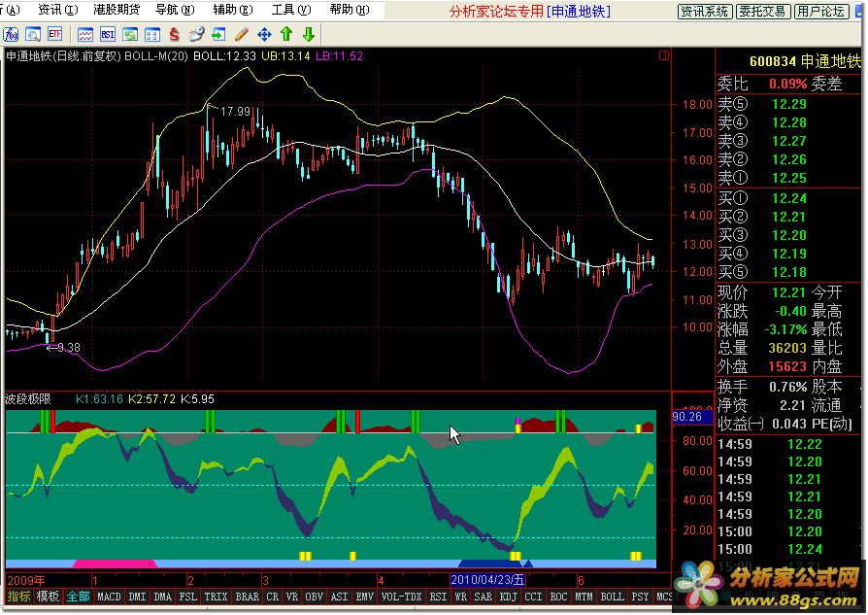Image resolution: width=868 pixels, height=615 pixels.
Task: Click the 波段极限 indicator name label
Action: click(x=28, y=399)
